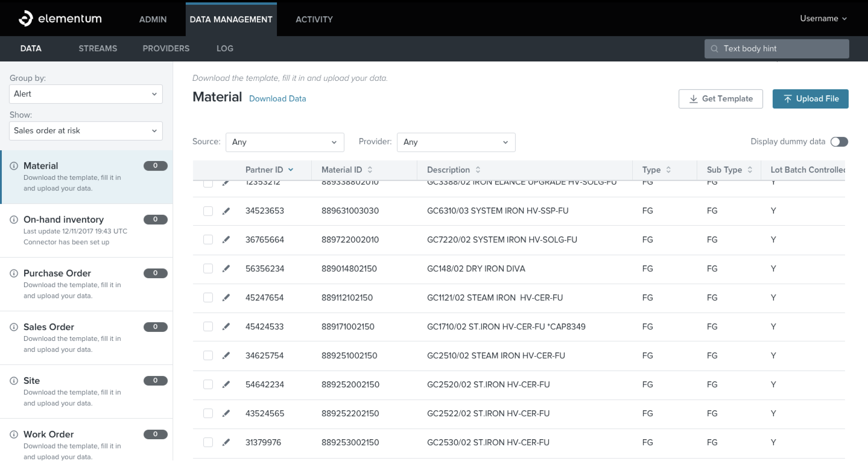The width and height of the screenshot is (868, 461).
Task: Toggle Display dummy data switch
Action: click(x=839, y=142)
